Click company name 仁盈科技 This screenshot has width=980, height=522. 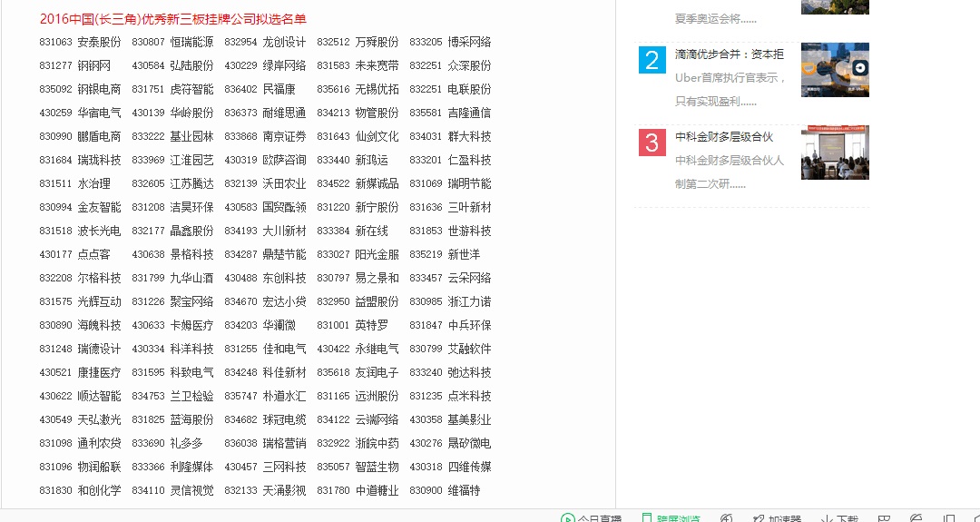coord(469,160)
